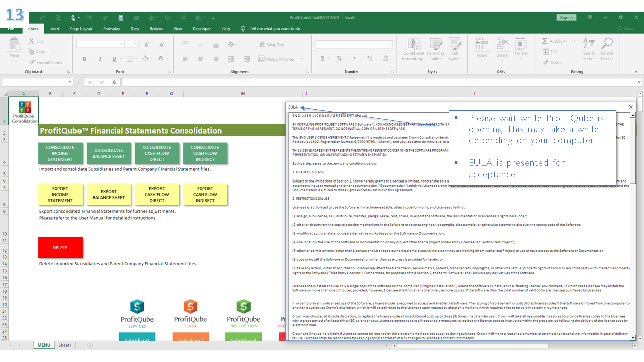Apply Percent Style with the % icon
Image resolution: width=644 pixels, height=362 pixels.
(339, 59)
